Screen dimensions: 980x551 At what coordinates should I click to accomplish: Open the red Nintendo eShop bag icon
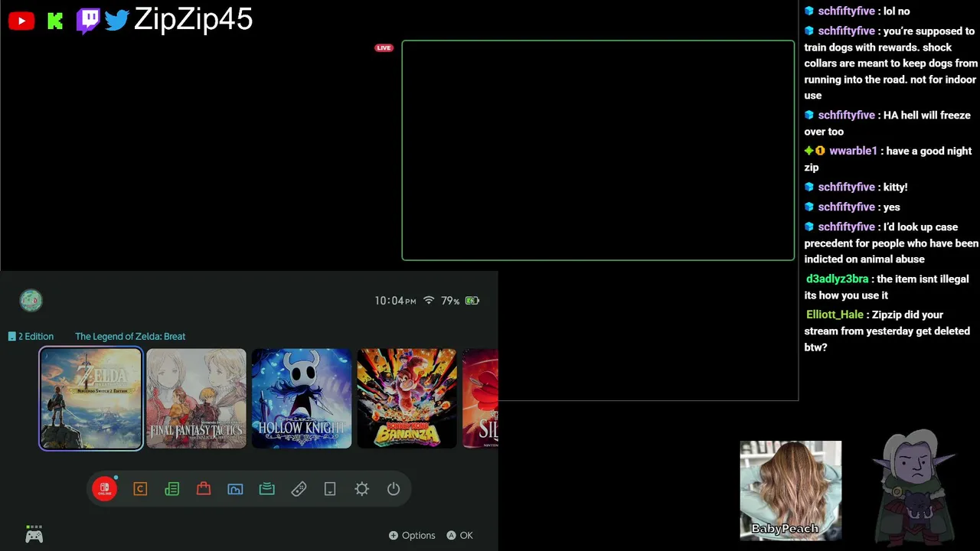pyautogui.click(x=204, y=489)
